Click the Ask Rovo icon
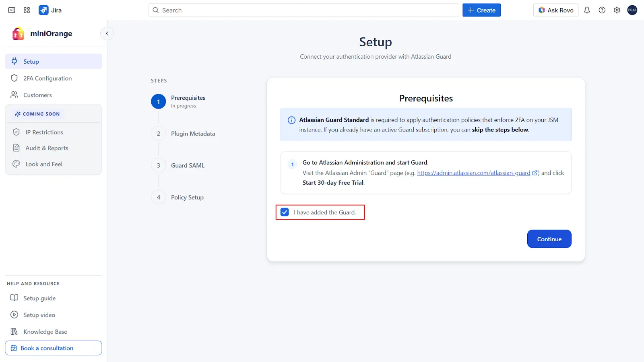The height and width of the screenshot is (362, 644). click(x=542, y=10)
